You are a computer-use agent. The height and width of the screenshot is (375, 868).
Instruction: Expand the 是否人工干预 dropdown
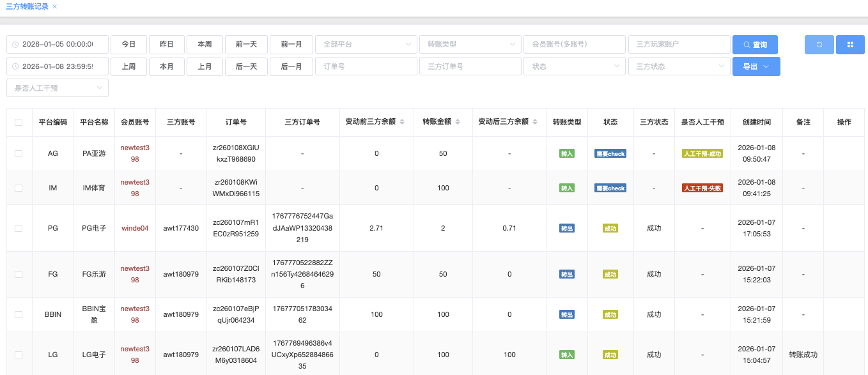click(x=58, y=88)
